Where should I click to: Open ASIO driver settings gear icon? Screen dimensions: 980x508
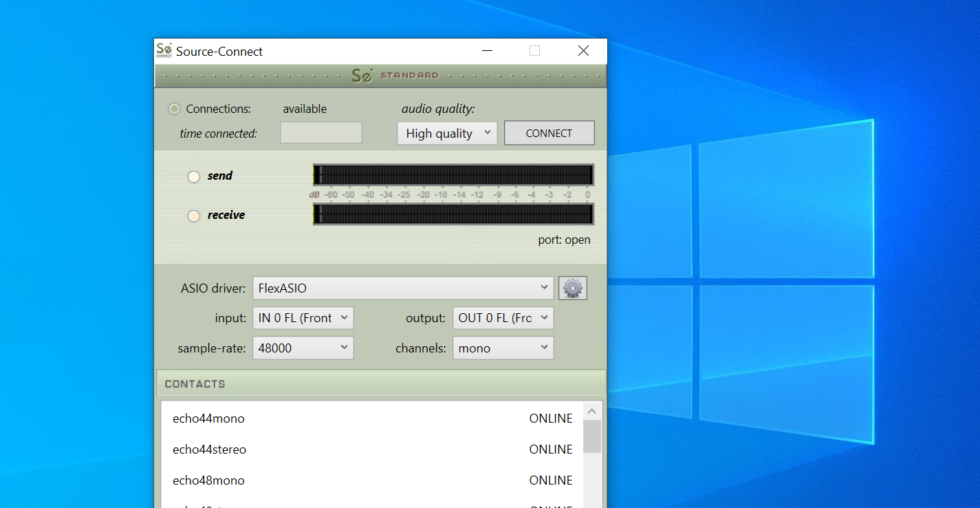(x=572, y=288)
